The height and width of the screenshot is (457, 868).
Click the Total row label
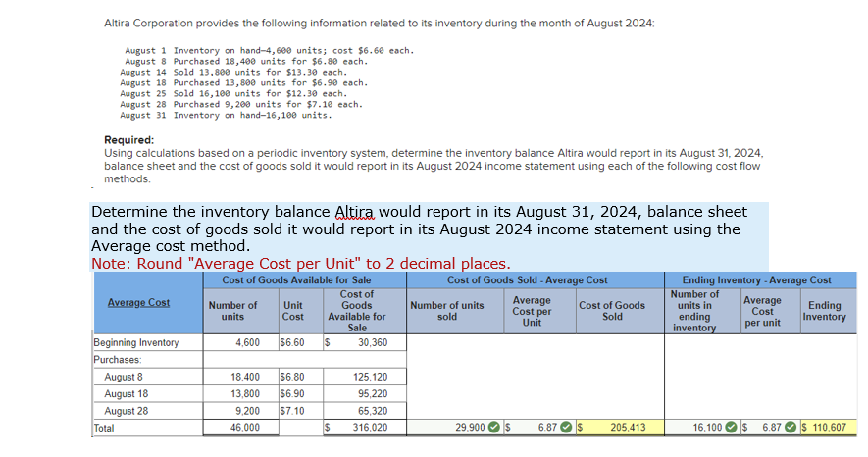tap(104, 428)
